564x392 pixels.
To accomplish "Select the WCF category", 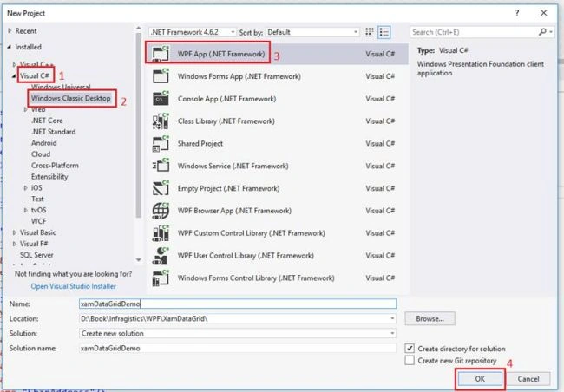I will (38, 221).
